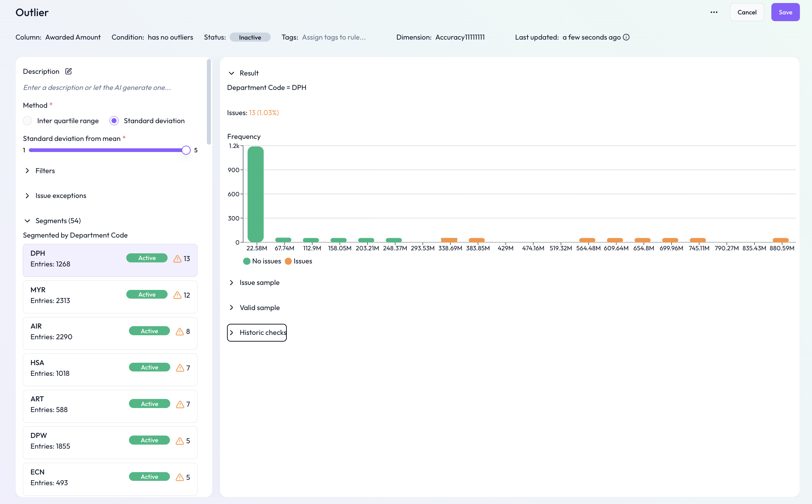
Task: Expand the Historic checks section
Action: (x=257, y=333)
